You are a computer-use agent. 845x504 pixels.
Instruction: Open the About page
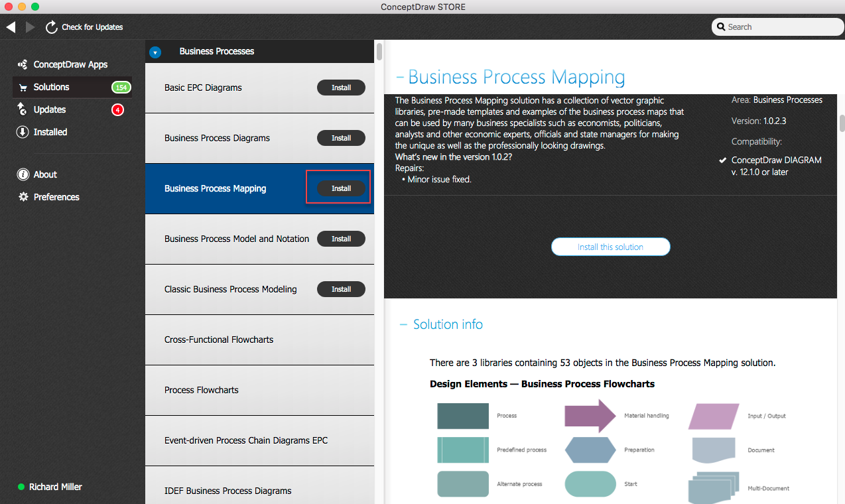point(45,174)
